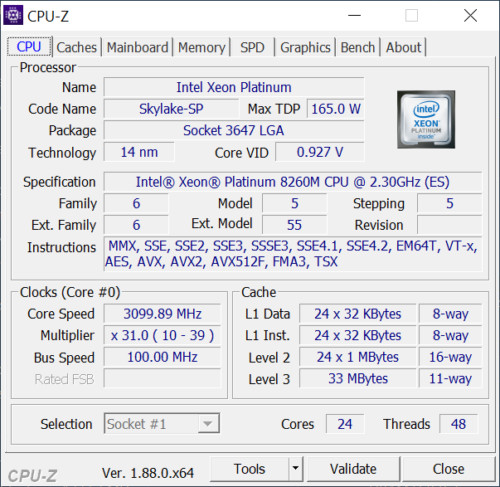Click the Ext. Model value 55
The height and width of the screenshot is (487, 500).
click(294, 225)
